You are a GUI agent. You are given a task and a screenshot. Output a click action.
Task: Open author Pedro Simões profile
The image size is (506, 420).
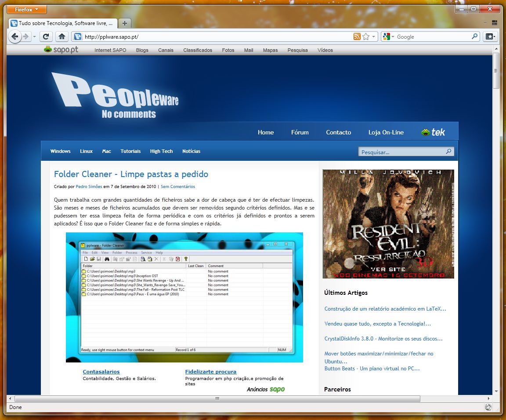[x=89, y=187]
